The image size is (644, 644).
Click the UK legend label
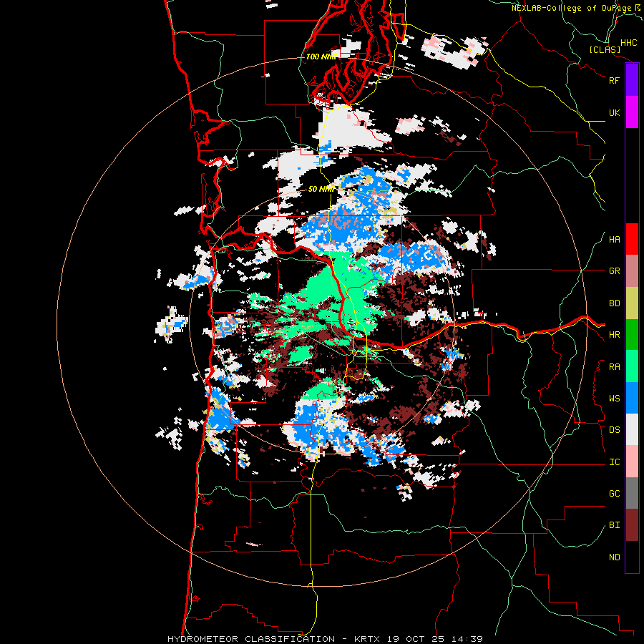[x=614, y=112]
